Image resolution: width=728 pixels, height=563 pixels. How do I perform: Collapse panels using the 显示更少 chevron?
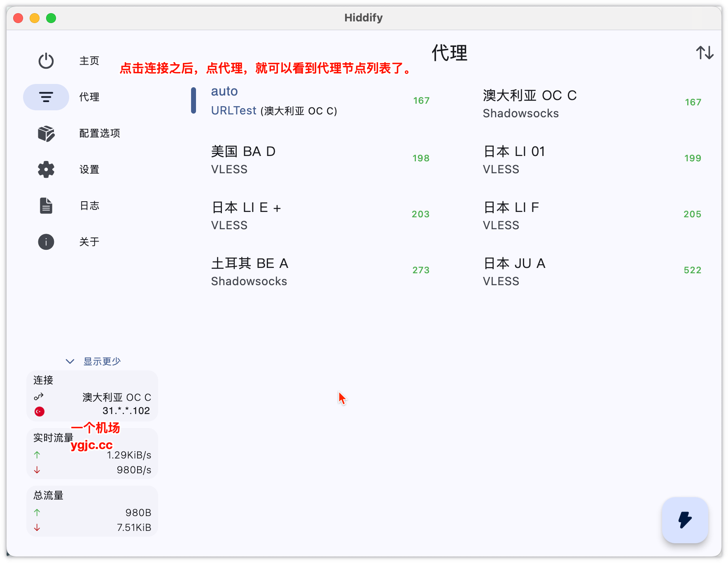pos(70,361)
